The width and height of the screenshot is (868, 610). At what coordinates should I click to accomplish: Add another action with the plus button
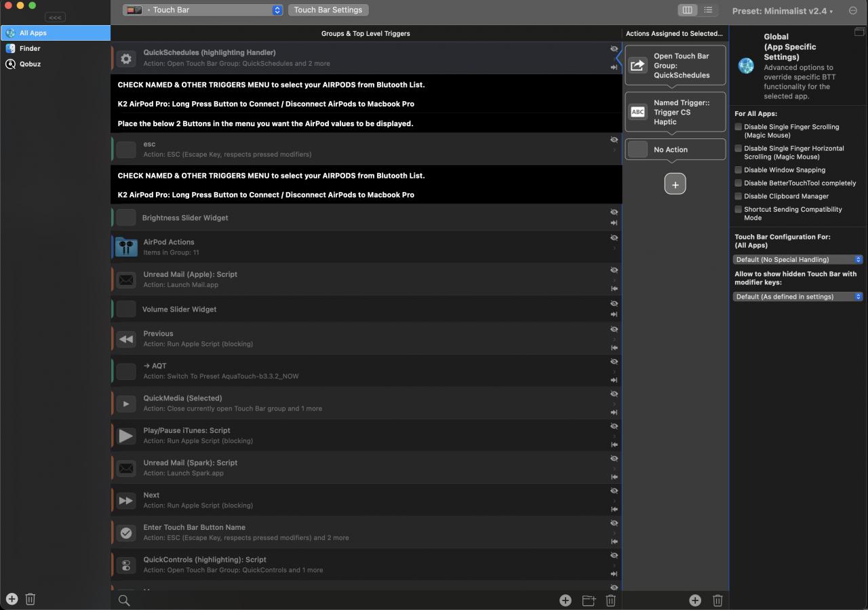click(675, 184)
